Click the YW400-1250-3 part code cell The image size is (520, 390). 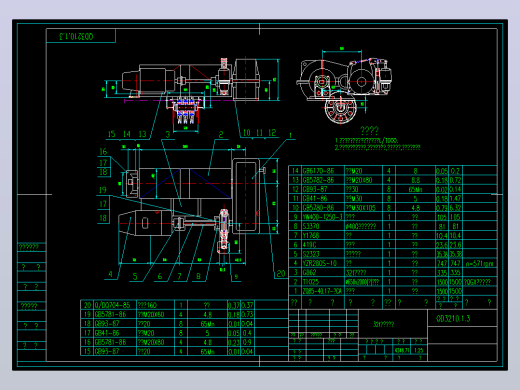(322, 217)
